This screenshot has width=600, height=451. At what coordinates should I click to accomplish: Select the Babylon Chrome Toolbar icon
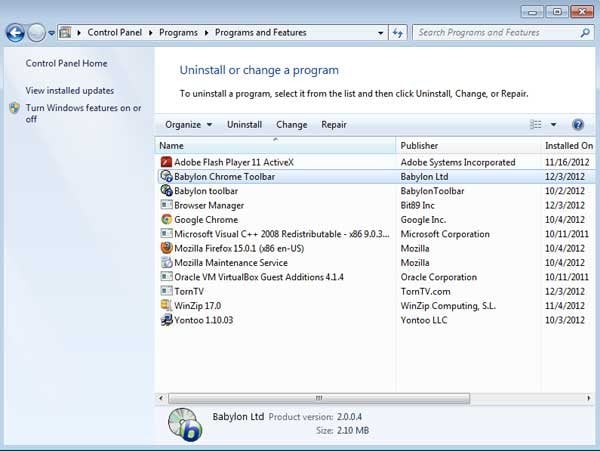tap(166, 176)
